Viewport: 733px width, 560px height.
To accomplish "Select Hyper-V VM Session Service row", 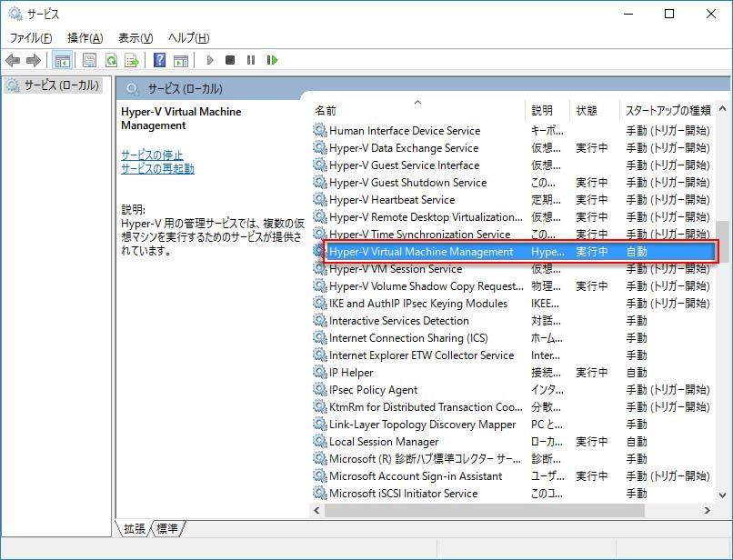I will click(513, 269).
